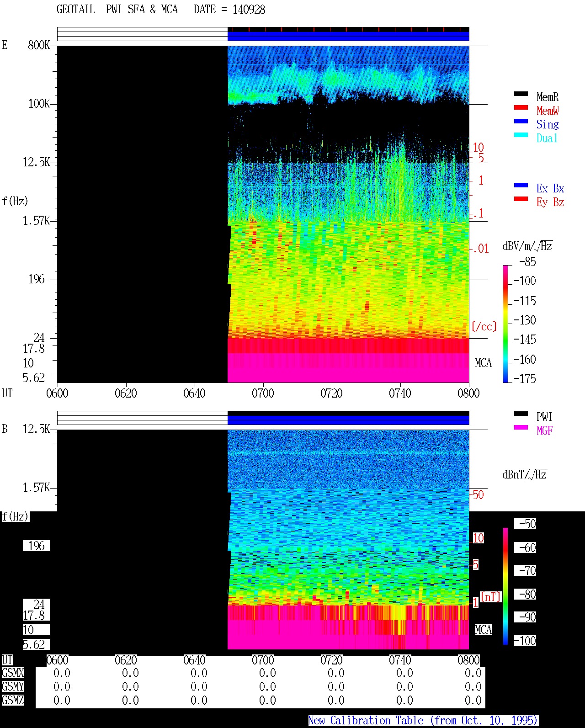The image size is (585, 728).
Task: Click the red [/cc] density unit label
Action: [484, 326]
